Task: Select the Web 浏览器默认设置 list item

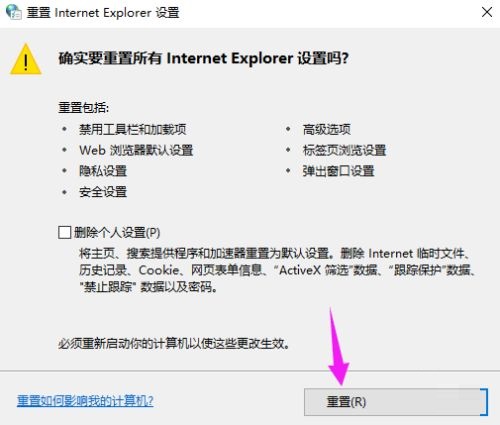Action: [136, 150]
